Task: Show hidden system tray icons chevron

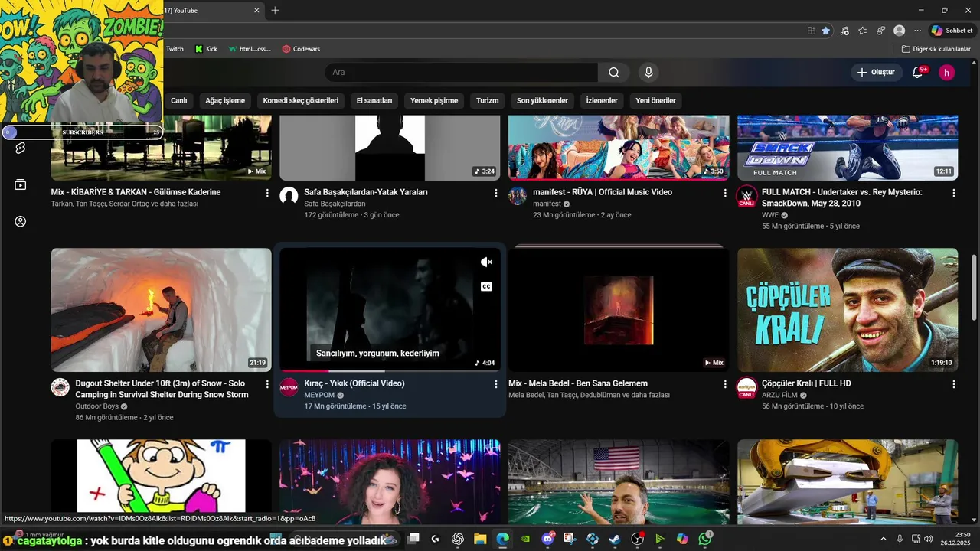Action: click(x=883, y=539)
